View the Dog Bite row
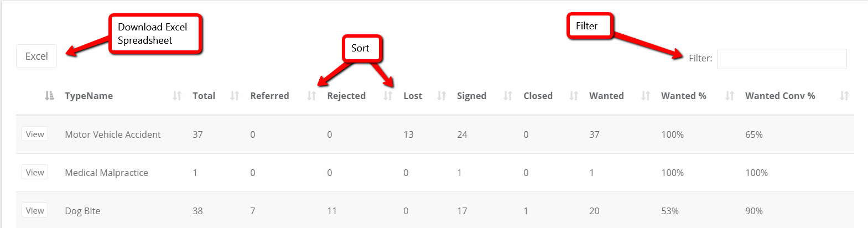Image resolution: width=868 pixels, height=228 pixels. (35, 211)
